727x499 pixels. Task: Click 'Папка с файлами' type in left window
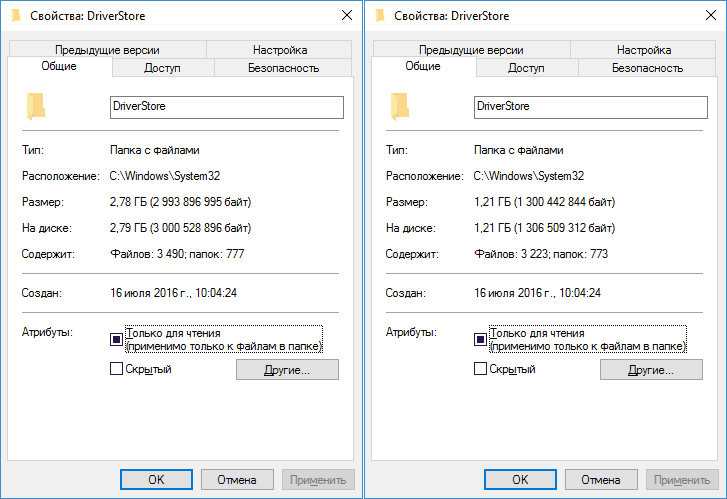click(x=155, y=150)
